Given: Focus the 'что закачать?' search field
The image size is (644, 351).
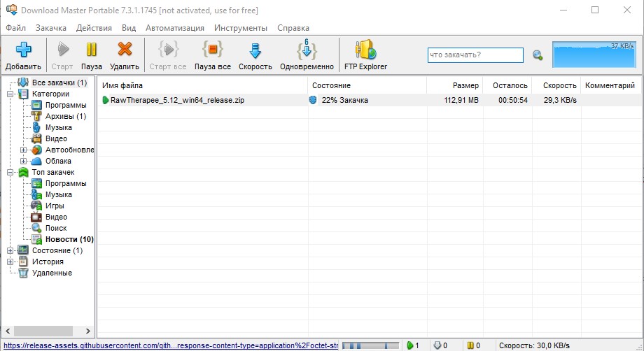Looking at the screenshot, I should point(475,55).
